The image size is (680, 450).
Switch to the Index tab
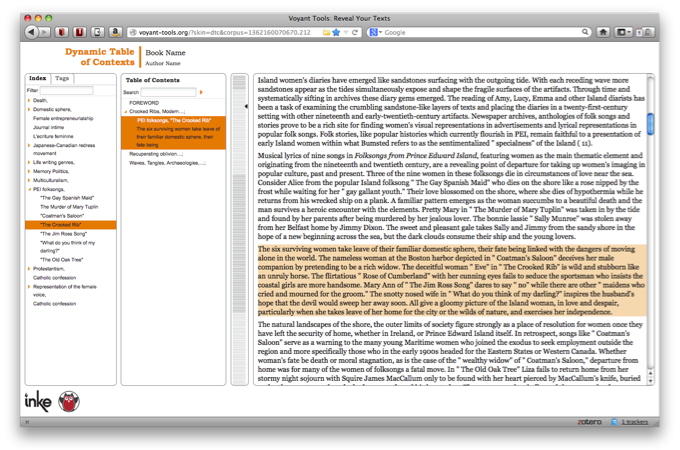(38, 78)
